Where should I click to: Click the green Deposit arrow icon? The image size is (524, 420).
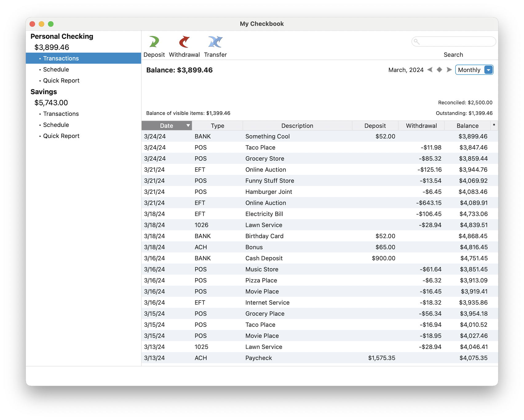(154, 42)
